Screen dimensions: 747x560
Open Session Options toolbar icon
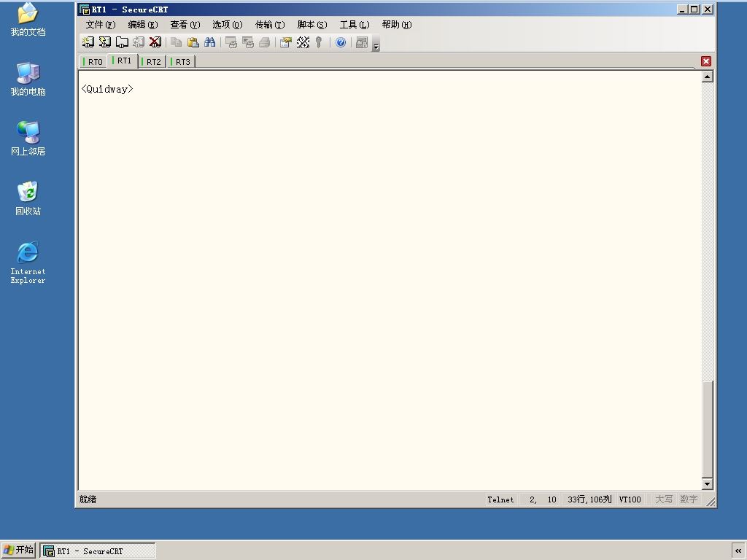pos(286,42)
